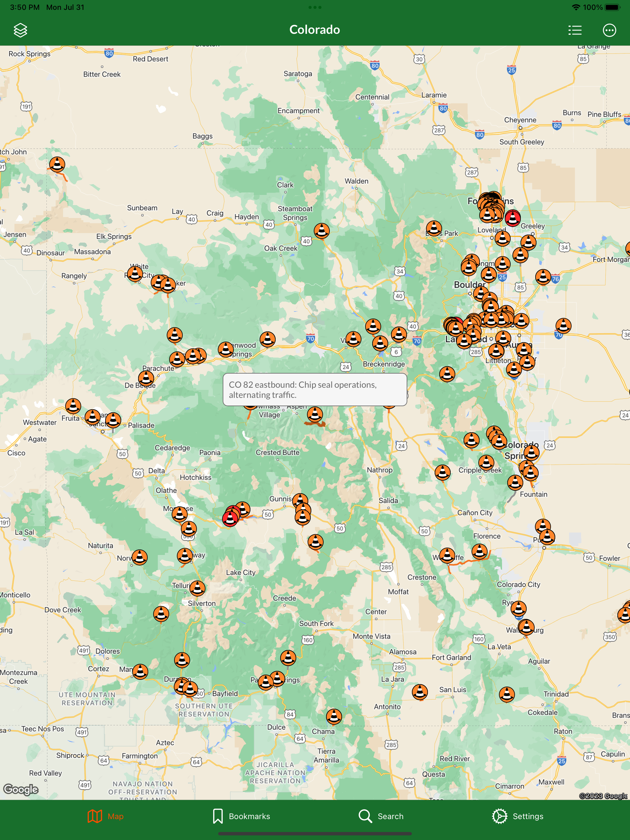Tap the Alamosa town label
Image resolution: width=630 pixels, height=840 pixels.
point(403,652)
